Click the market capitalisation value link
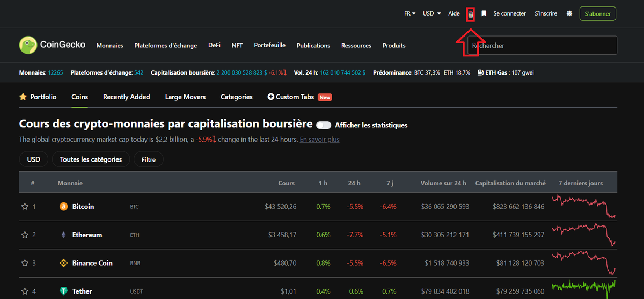This screenshot has height=299, width=644. click(x=242, y=72)
